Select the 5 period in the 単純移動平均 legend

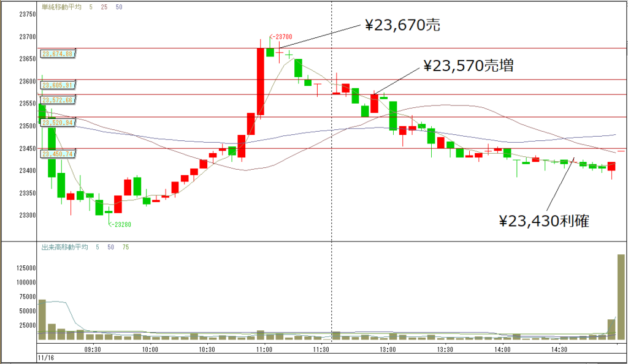coord(91,7)
